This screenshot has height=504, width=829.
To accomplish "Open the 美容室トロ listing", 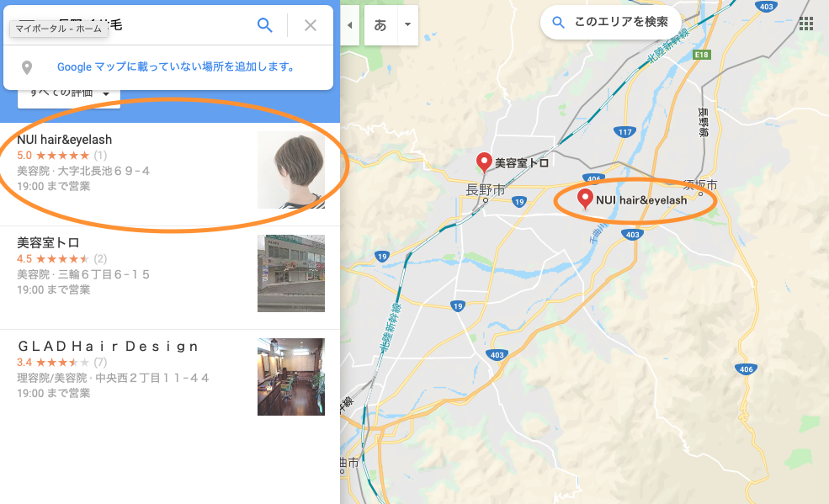I will pos(170,278).
